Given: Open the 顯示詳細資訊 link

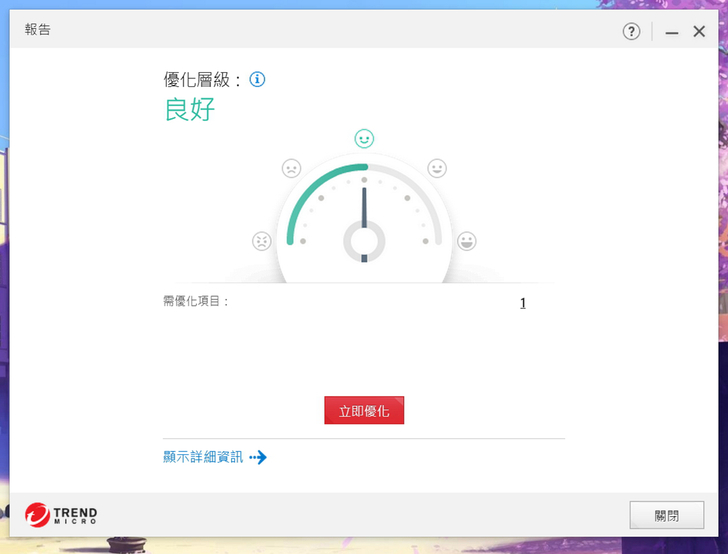Looking at the screenshot, I should point(203,457).
